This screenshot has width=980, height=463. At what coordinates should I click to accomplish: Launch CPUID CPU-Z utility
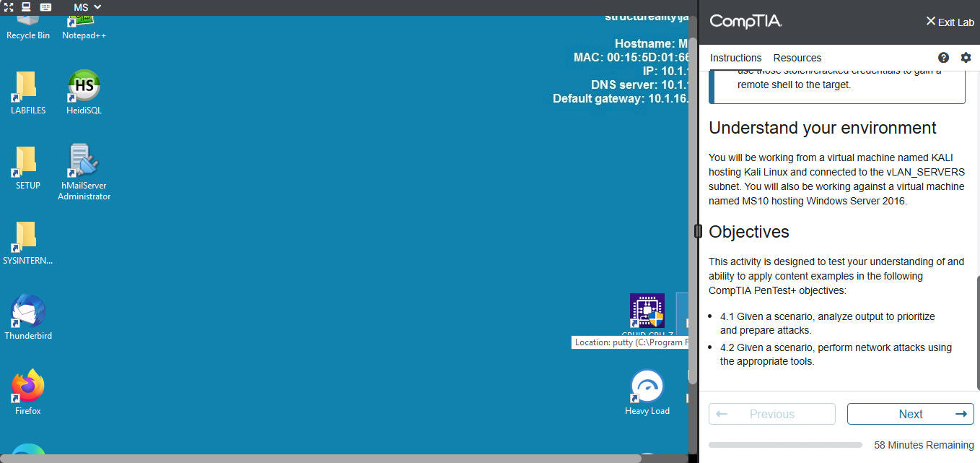[x=647, y=311]
